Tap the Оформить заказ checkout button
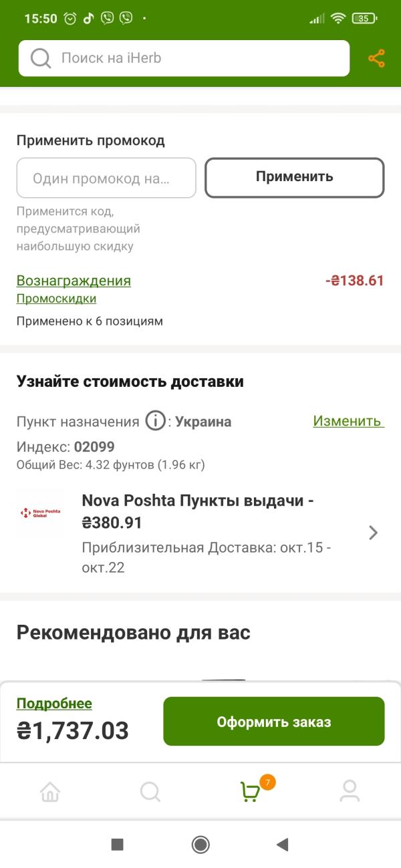The image size is (401, 868). [x=274, y=722]
